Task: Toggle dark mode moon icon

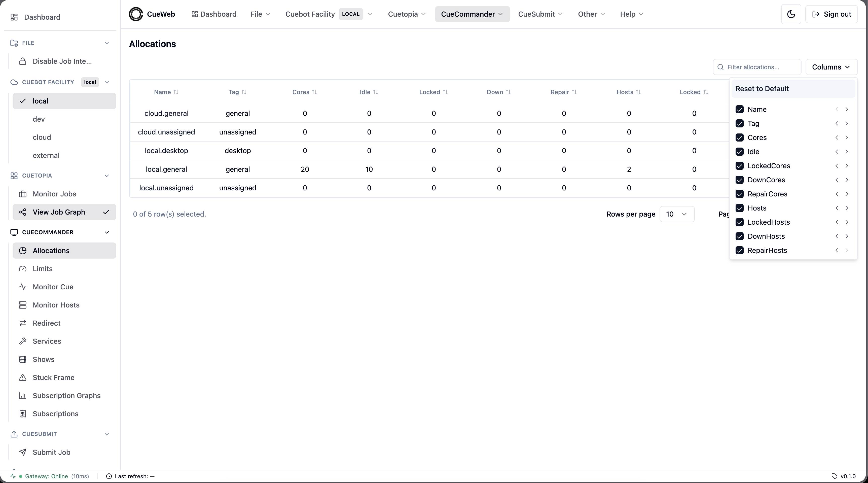Action: pos(791,14)
